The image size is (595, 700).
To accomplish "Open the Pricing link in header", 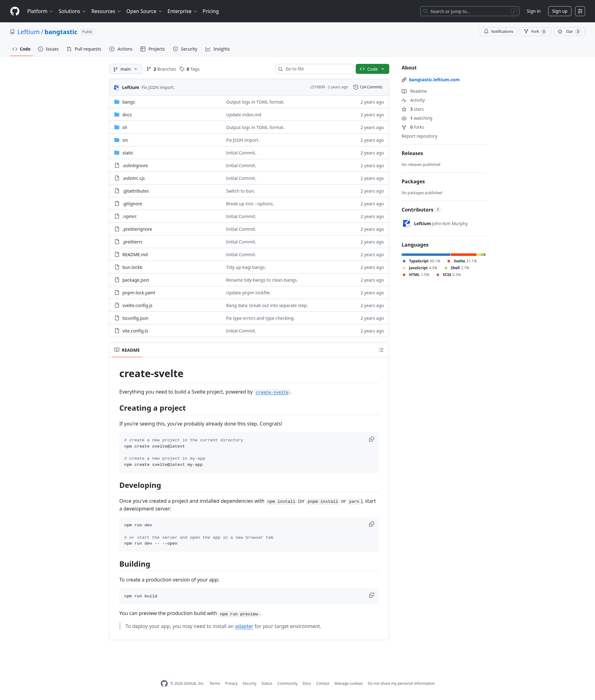I will click(x=210, y=11).
